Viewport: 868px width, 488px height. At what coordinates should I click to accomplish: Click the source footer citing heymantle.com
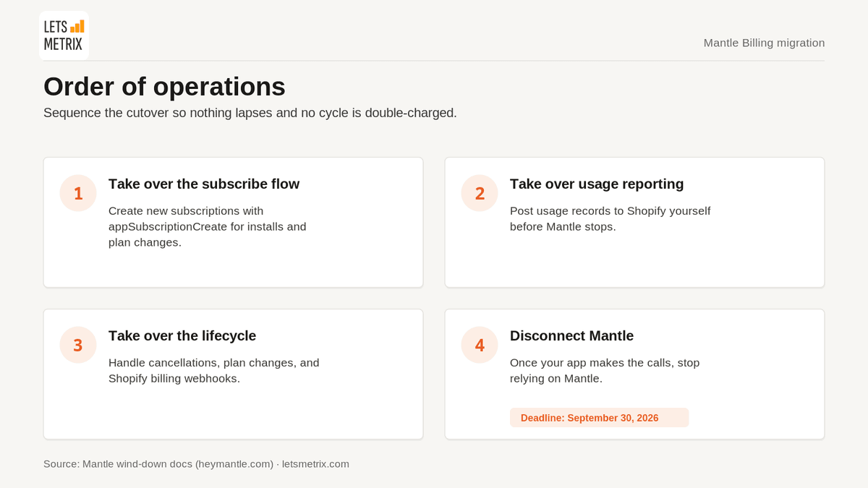(x=196, y=464)
